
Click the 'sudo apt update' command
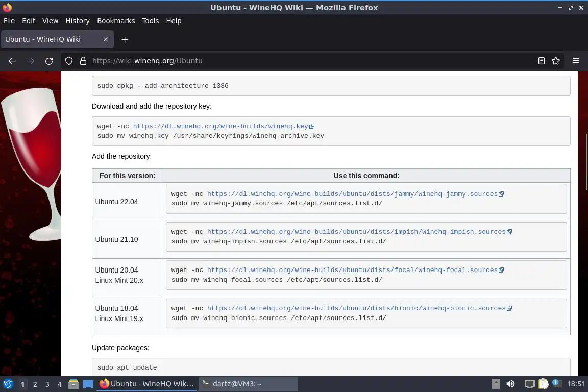pyautogui.click(x=127, y=367)
